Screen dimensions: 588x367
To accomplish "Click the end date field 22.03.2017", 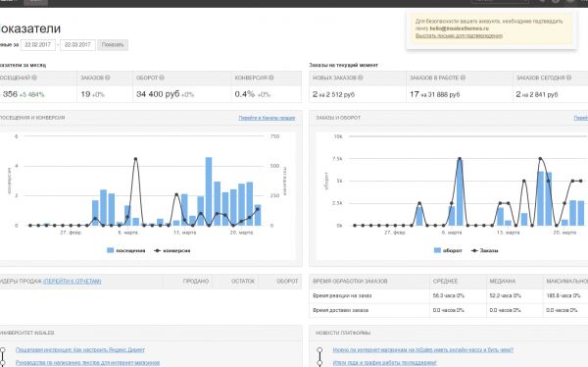I will pos(77,45).
